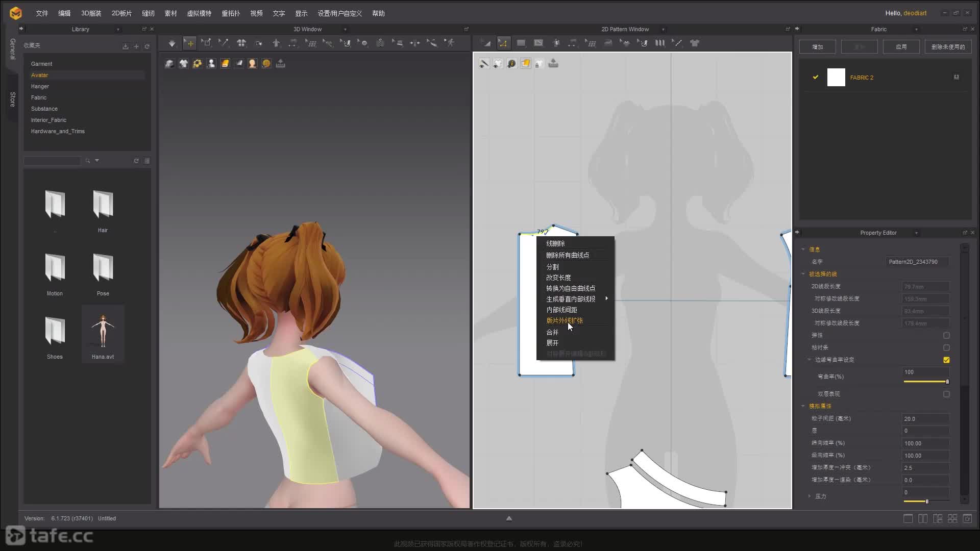Open the Property Editor title dropdown arrow
This screenshot has height=551, width=980.
(917, 233)
